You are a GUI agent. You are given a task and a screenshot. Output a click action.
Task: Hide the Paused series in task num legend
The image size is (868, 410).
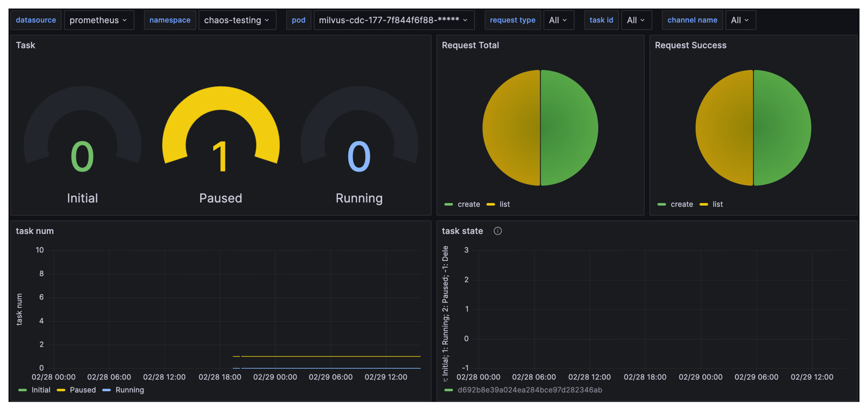[x=82, y=390]
